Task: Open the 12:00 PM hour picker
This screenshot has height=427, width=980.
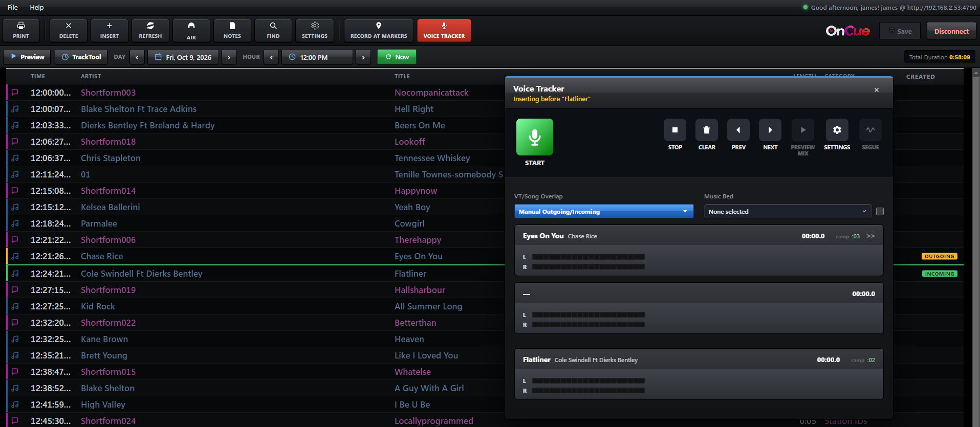Action: pos(317,57)
